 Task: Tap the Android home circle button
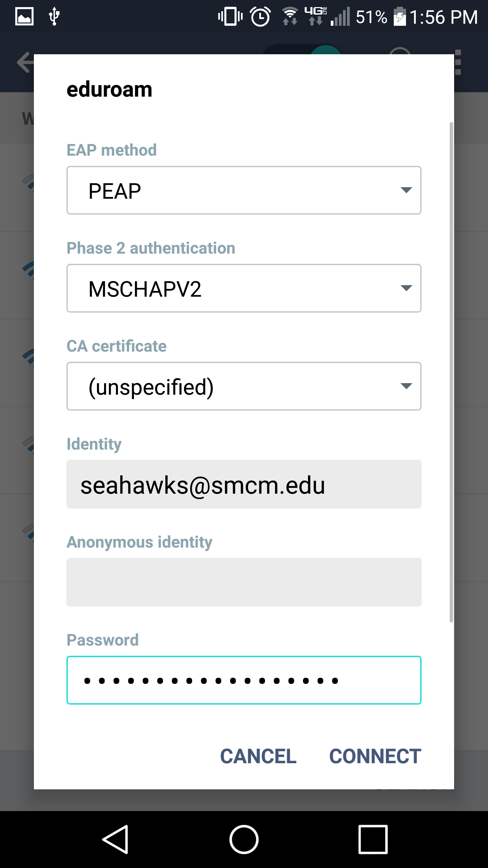click(x=244, y=840)
